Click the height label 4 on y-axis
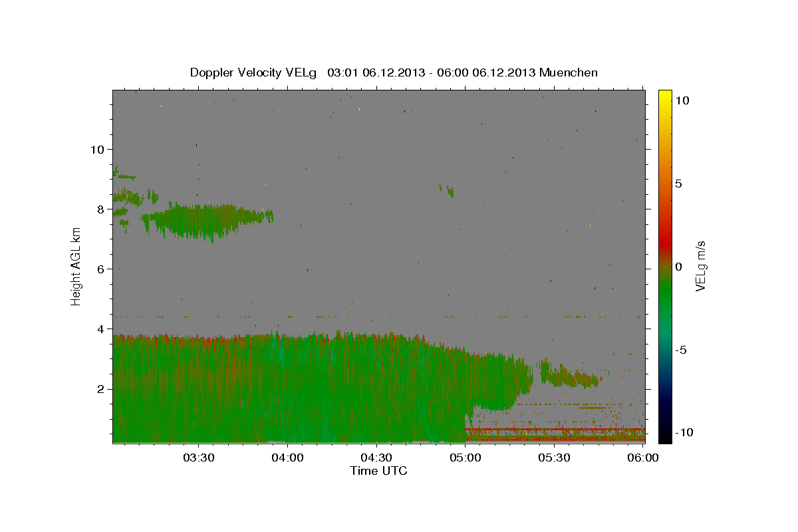 (100, 329)
